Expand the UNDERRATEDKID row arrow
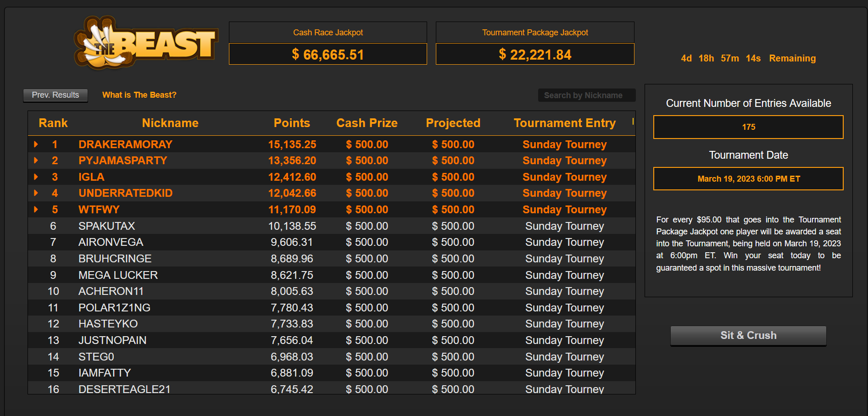 pyautogui.click(x=36, y=193)
